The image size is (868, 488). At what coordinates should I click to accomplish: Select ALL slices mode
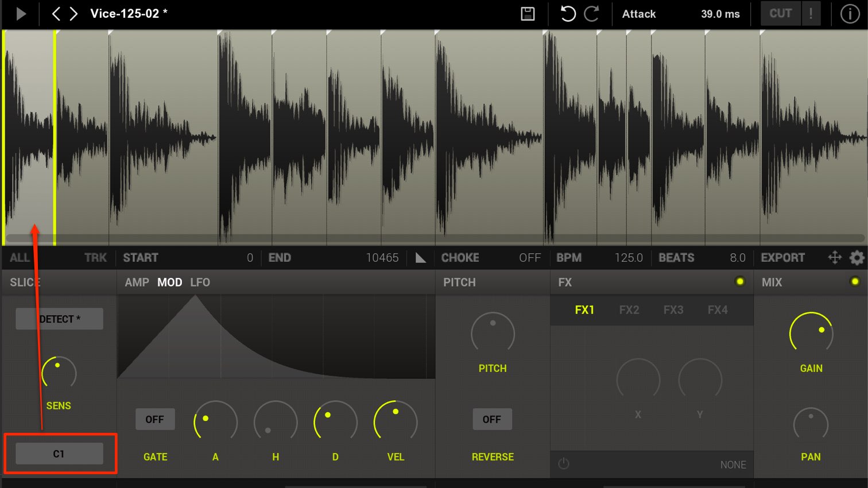pyautogui.click(x=20, y=258)
